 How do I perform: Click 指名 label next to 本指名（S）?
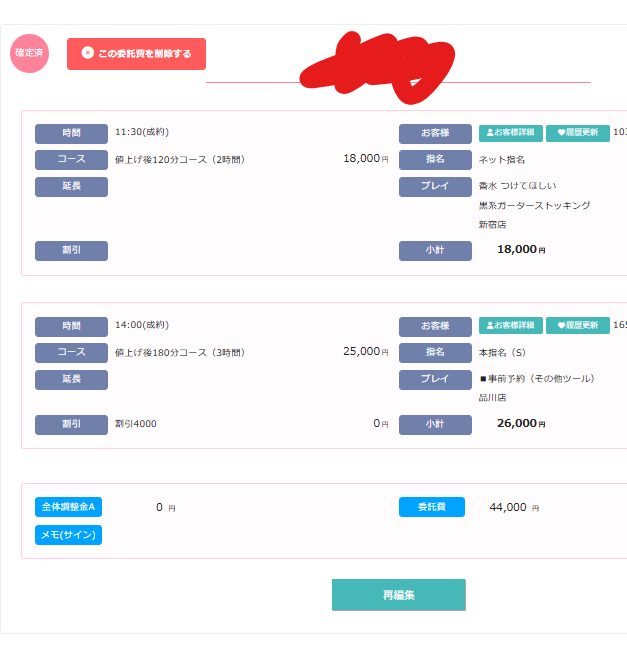tap(435, 353)
